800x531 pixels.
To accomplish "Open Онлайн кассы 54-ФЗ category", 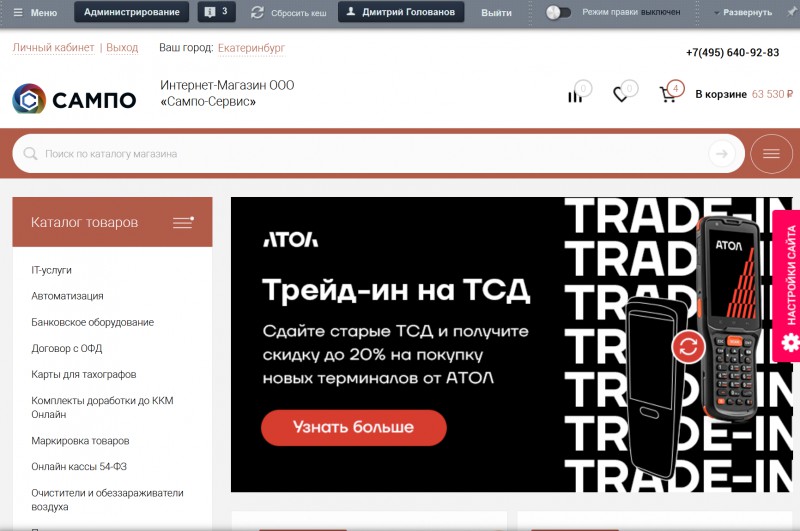I will (x=79, y=467).
